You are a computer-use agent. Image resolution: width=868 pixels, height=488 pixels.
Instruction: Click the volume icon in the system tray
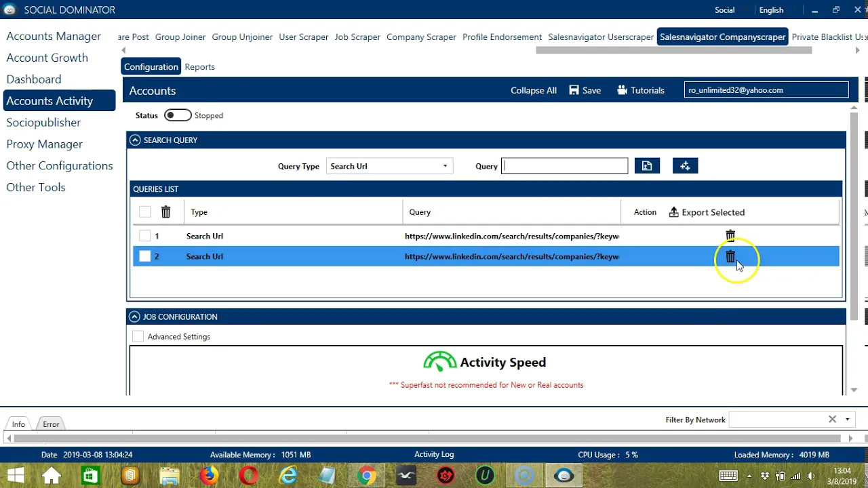tap(811, 476)
